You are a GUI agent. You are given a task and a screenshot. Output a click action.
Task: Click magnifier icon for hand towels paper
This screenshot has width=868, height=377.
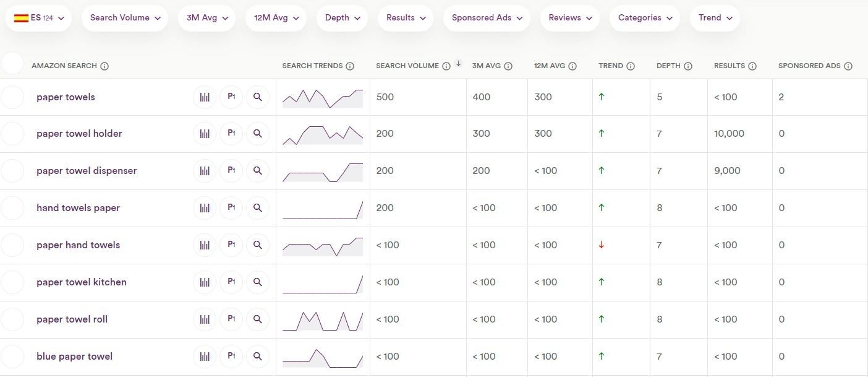[258, 208]
